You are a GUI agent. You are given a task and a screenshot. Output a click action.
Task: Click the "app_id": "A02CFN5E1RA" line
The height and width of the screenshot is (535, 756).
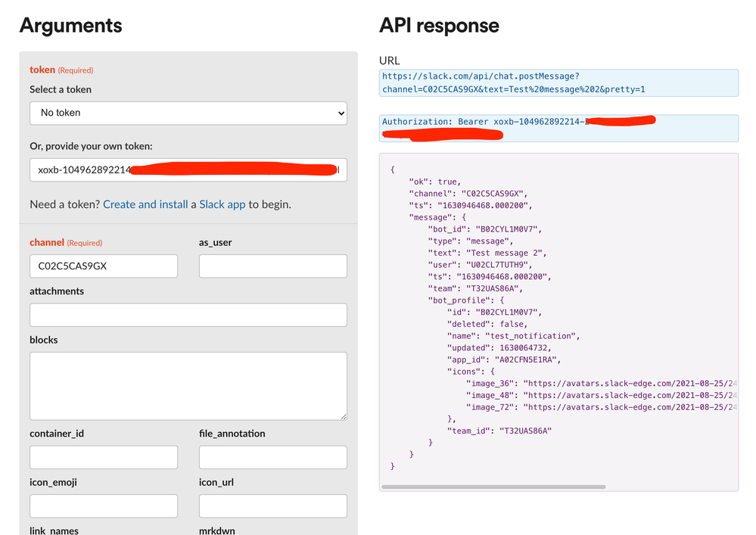504,359
